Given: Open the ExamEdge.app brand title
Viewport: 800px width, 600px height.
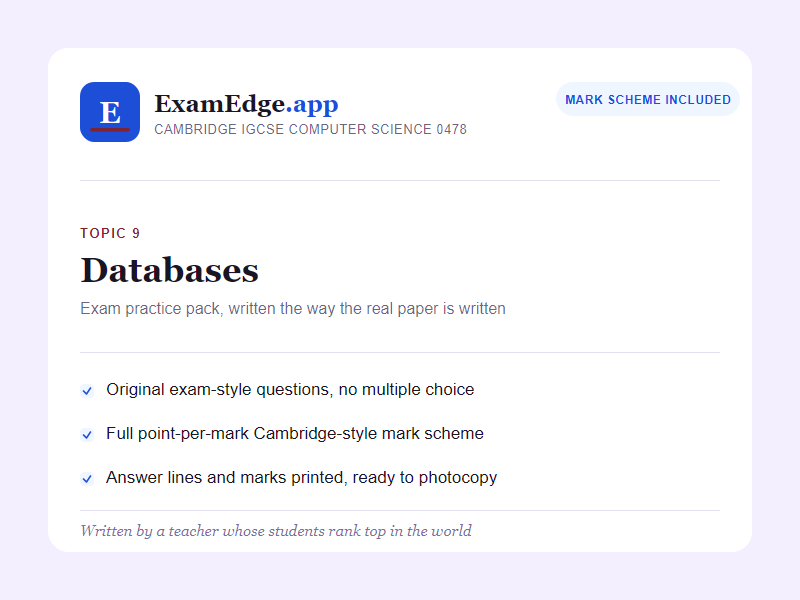Looking at the screenshot, I should pyautogui.click(x=246, y=104).
